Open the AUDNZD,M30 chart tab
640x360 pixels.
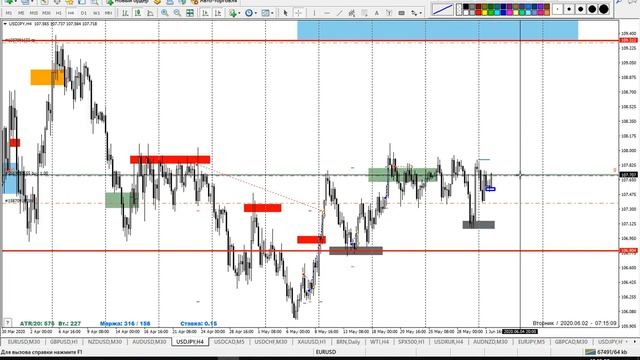click(x=490, y=342)
